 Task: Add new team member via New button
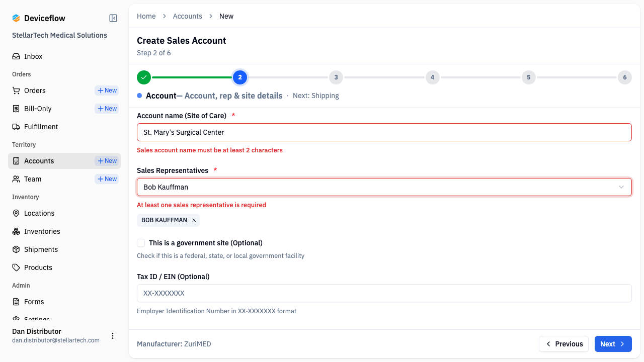(x=107, y=179)
